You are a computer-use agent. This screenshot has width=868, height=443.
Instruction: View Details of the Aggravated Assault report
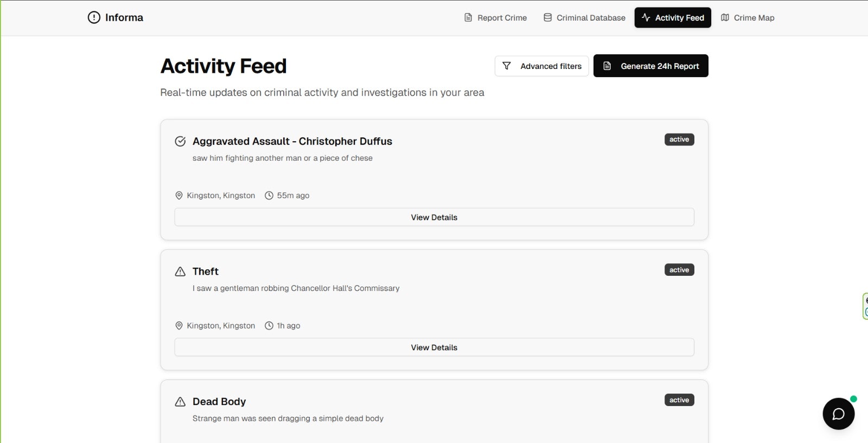point(434,217)
